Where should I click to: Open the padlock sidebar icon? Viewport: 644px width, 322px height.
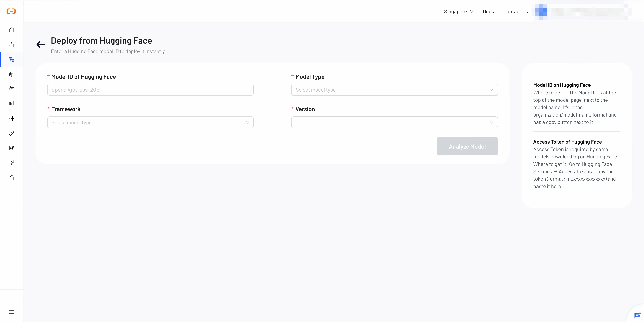(x=12, y=178)
